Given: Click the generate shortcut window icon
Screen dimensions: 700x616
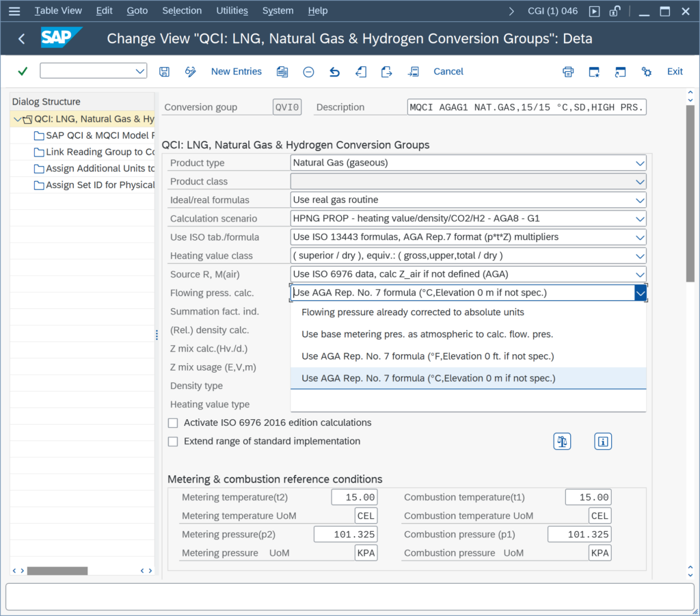Looking at the screenshot, I should [x=620, y=71].
